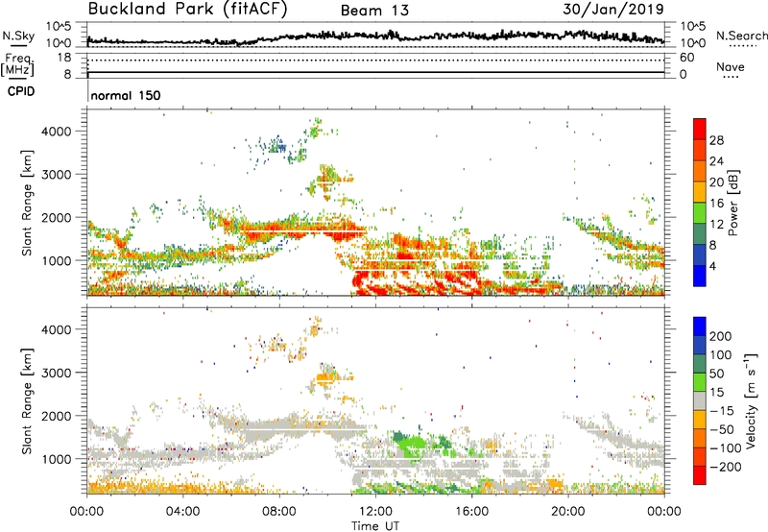Viewport: 768px width, 532px height.
Task: Click the 'N.Sky' label
Action: (x=18, y=36)
